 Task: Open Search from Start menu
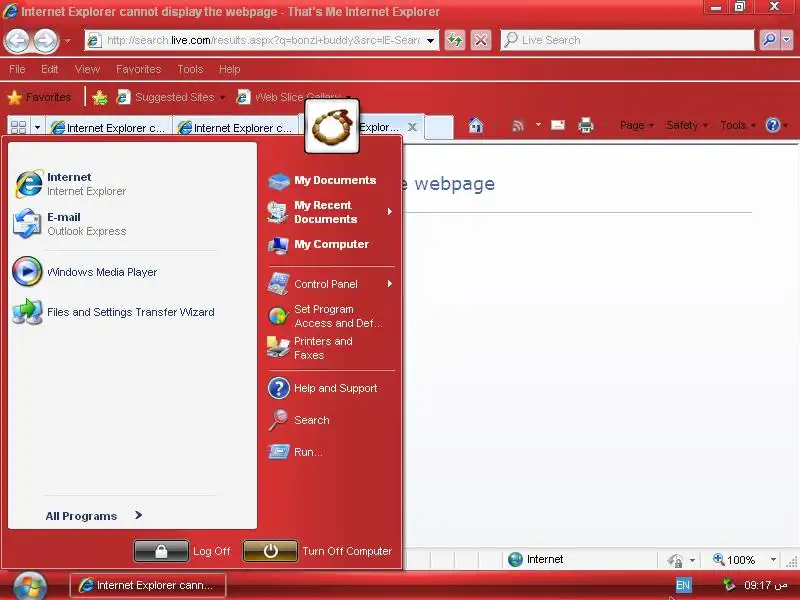331,420
